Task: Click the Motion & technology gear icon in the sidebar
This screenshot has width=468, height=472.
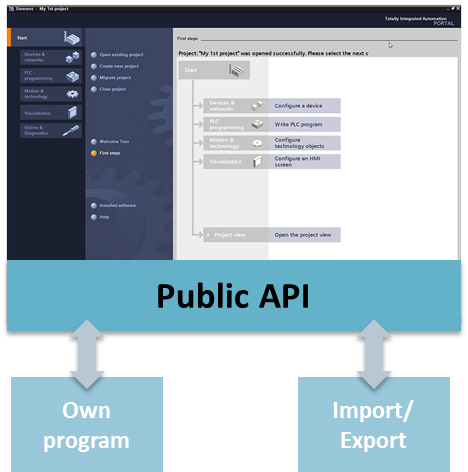Action: (72, 94)
